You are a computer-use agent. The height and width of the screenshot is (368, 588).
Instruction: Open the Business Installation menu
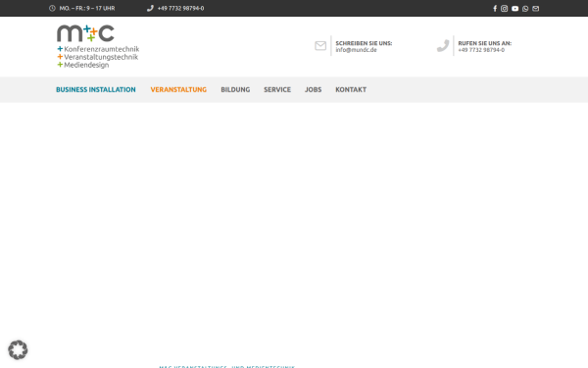[96, 89]
